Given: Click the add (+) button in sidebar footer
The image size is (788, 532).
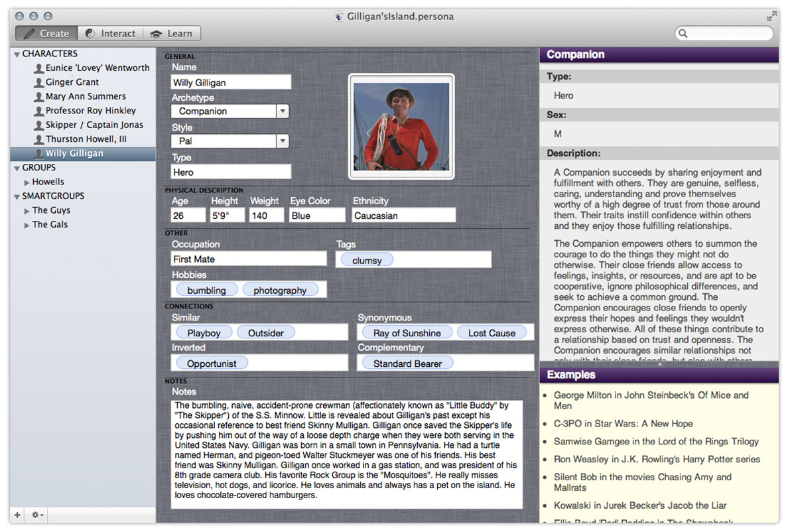Looking at the screenshot, I should tap(17, 515).
